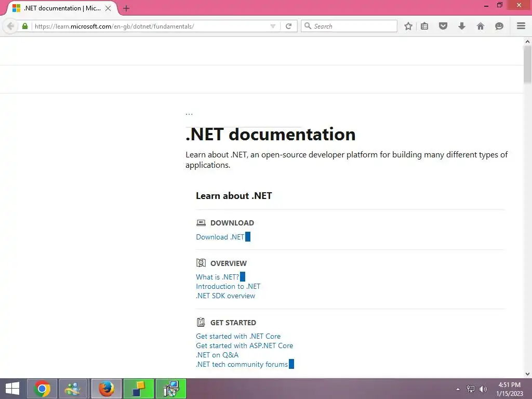
Task: Open the messenger people icon in taskbar
Action: (x=73, y=389)
